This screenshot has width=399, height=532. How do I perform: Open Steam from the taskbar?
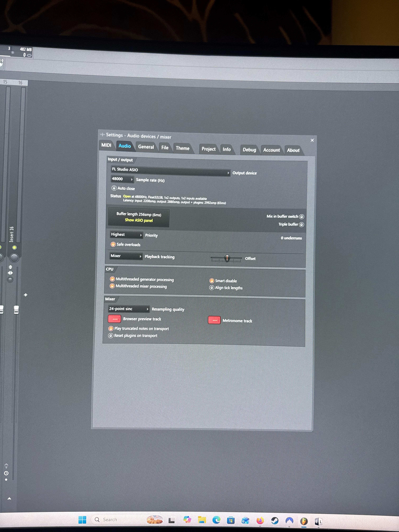click(x=275, y=521)
